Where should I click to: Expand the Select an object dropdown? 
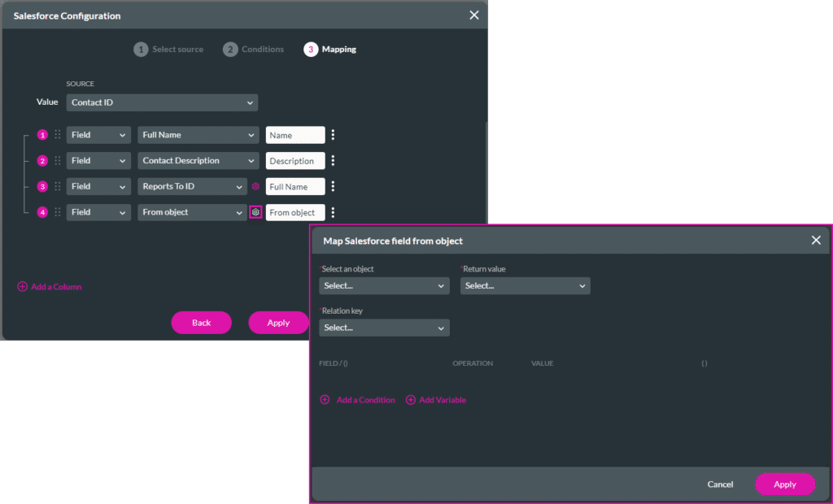(384, 286)
